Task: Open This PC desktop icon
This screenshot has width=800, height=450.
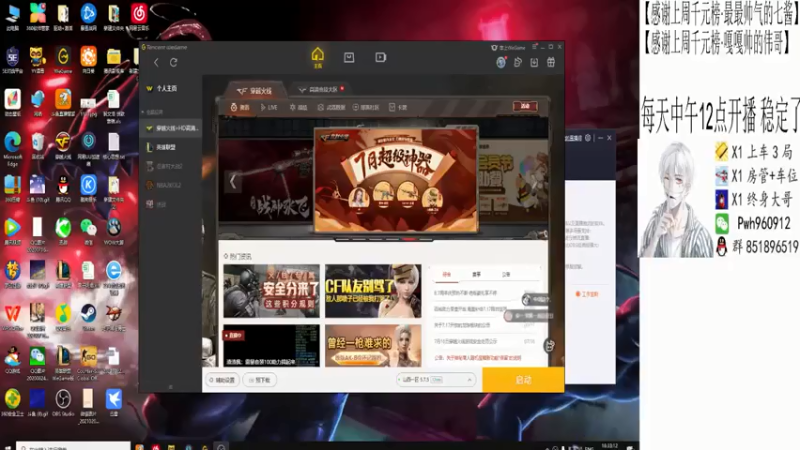Action: coord(12,17)
